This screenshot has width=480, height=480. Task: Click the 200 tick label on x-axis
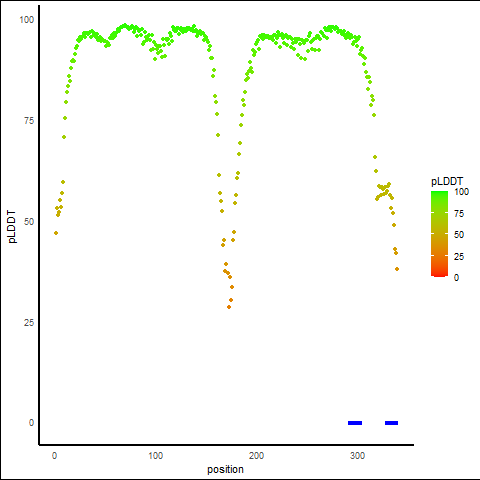coord(256,456)
